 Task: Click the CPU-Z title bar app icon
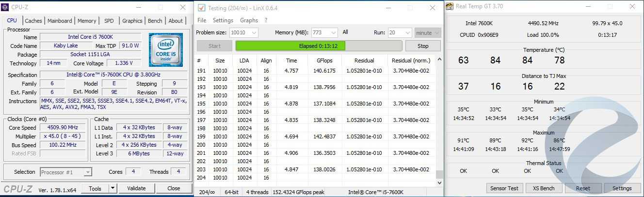coord(6,7)
